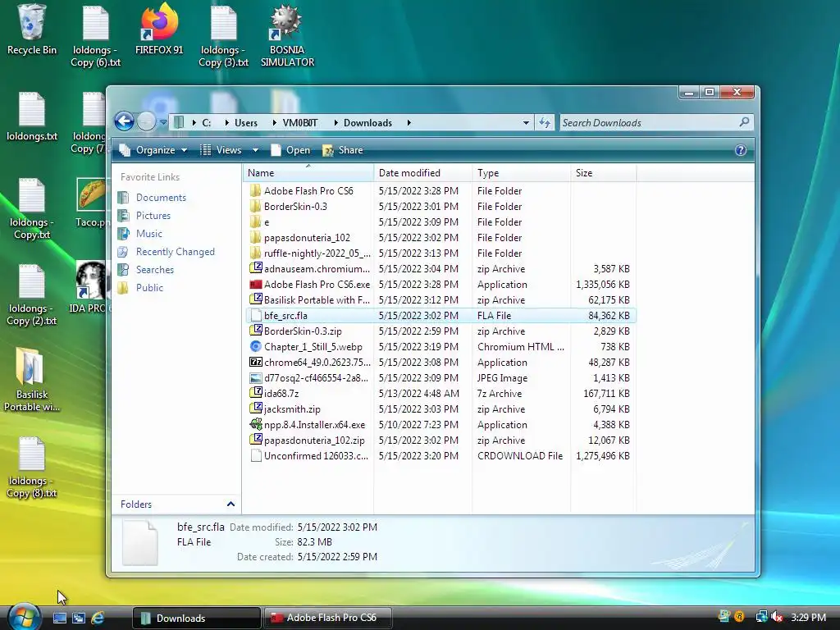Click the Refresh button beside address bar
The image size is (840, 630).
(545, 123)
